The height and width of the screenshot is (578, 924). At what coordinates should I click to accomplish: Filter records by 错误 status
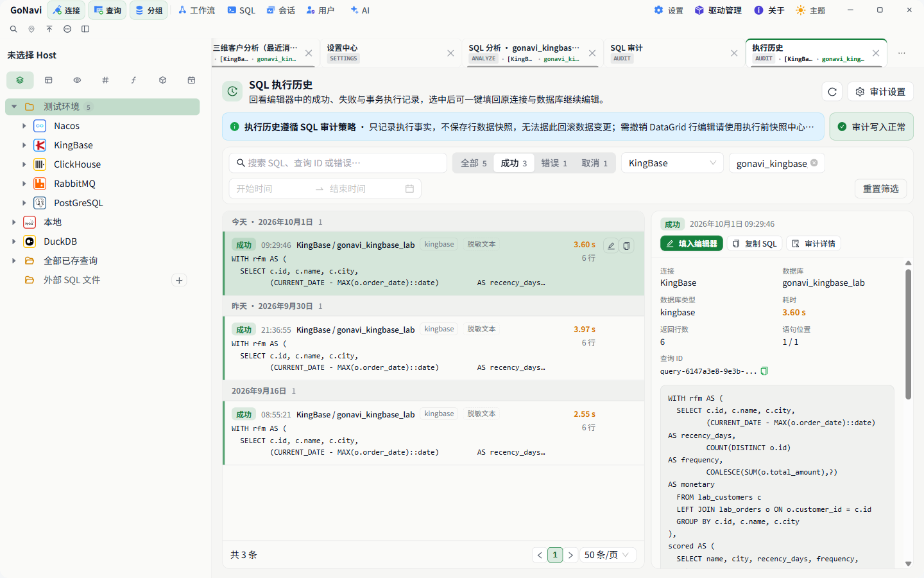[554, 163]
